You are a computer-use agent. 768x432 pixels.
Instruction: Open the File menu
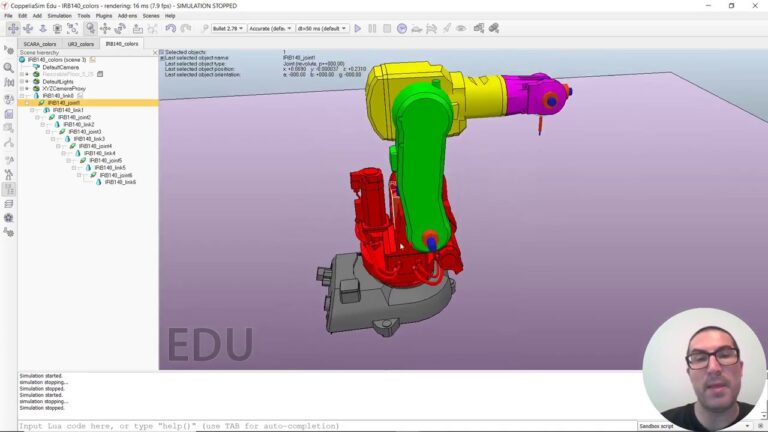pos(8,16)
